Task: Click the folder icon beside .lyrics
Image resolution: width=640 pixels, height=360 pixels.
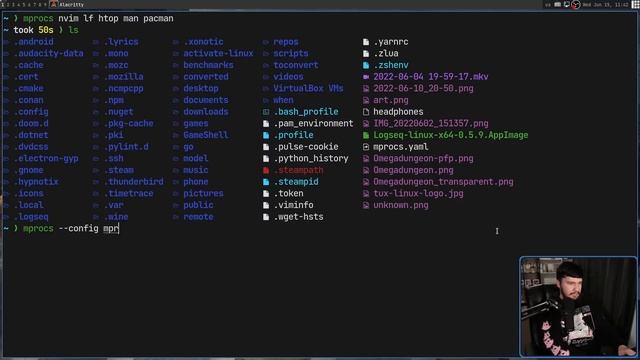Action: coord(96,42)
